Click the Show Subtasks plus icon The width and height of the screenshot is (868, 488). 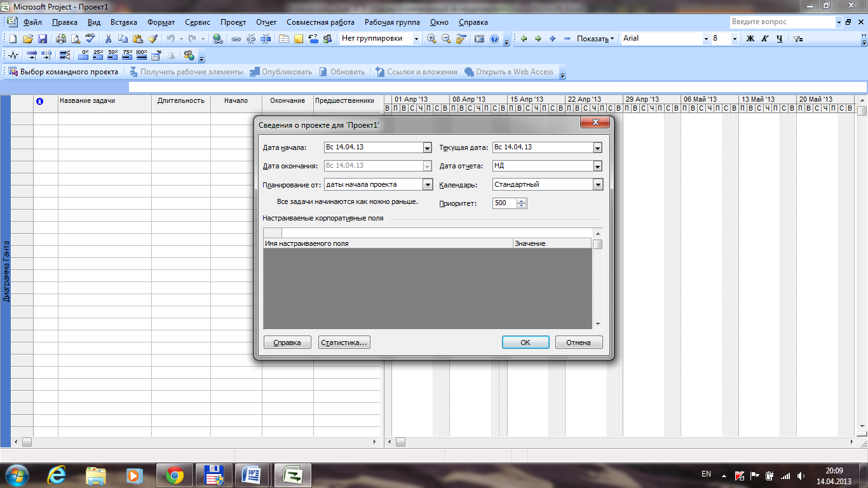552,39
